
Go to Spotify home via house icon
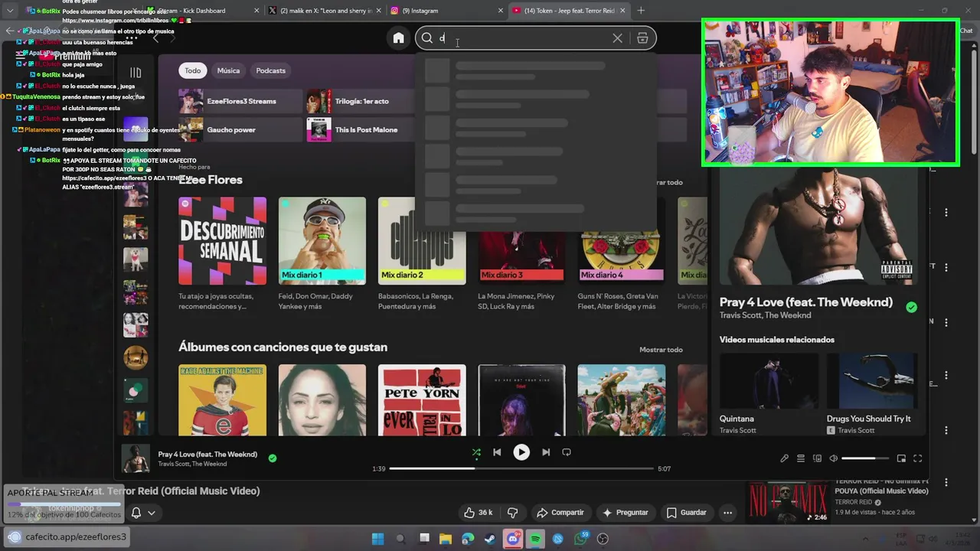tap(398, 38)
